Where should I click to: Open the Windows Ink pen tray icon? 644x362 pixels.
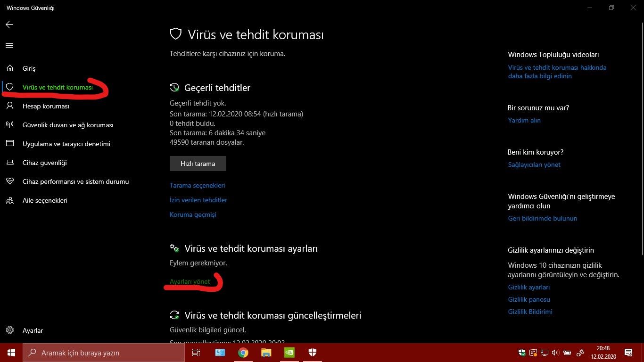581,353
